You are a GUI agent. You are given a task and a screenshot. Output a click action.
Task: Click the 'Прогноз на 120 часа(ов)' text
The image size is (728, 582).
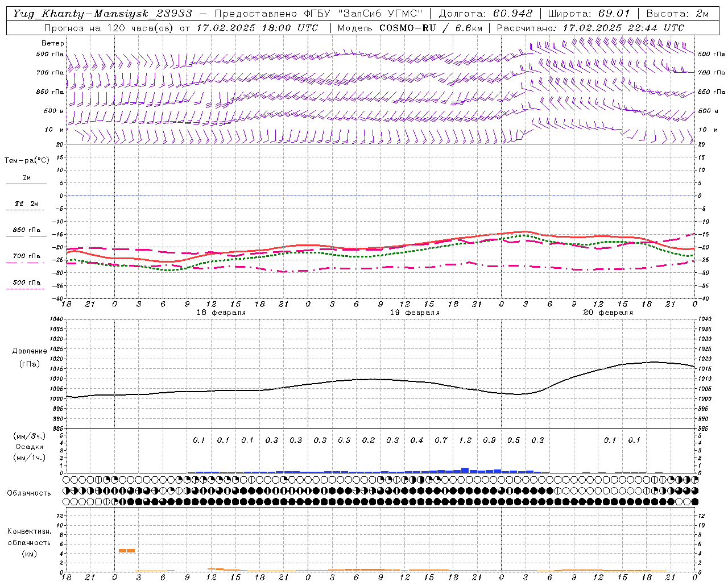[110, 28]
